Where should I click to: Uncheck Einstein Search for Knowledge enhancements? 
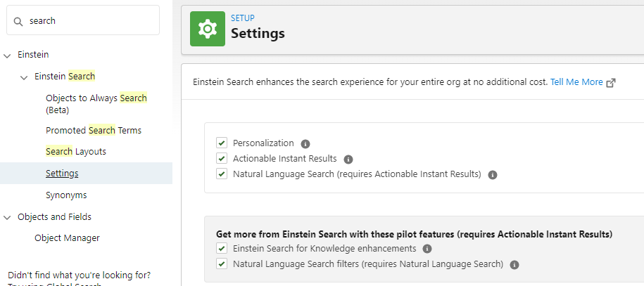pos(222,249)
